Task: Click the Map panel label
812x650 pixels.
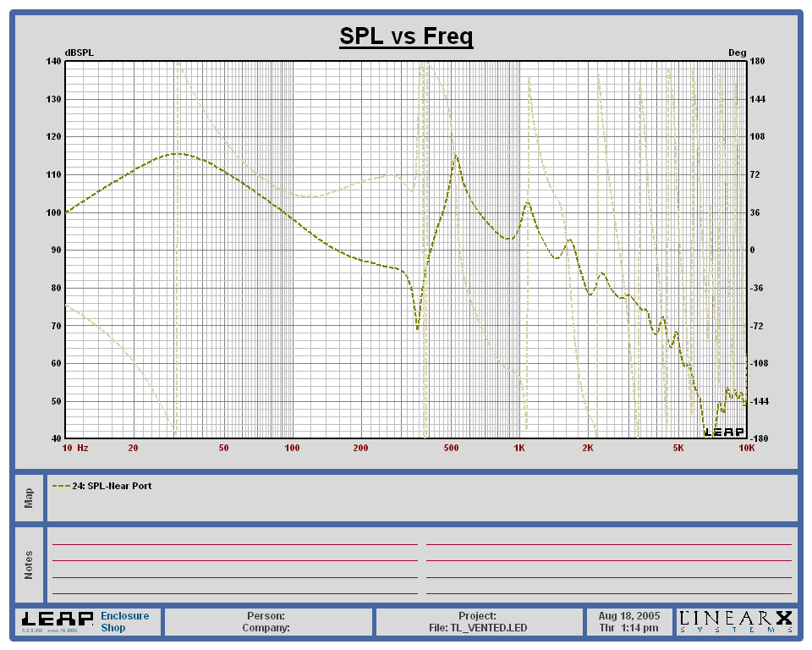Action: tap(29, 499)
